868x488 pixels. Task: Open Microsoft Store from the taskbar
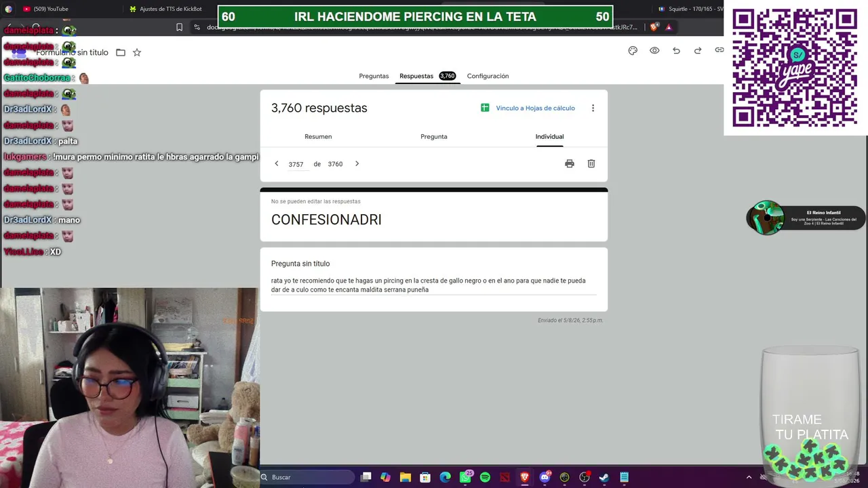coord(425,477)
